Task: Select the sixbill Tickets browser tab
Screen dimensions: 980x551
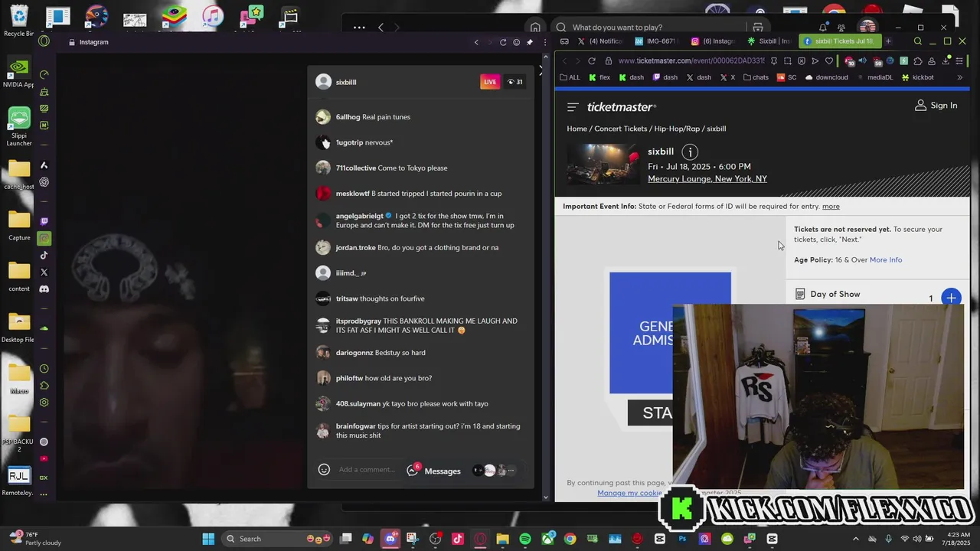Action: (840, 41)
